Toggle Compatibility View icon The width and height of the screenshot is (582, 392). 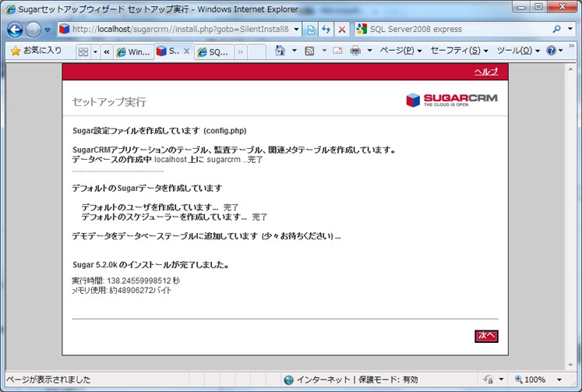[x=311, y=30]
